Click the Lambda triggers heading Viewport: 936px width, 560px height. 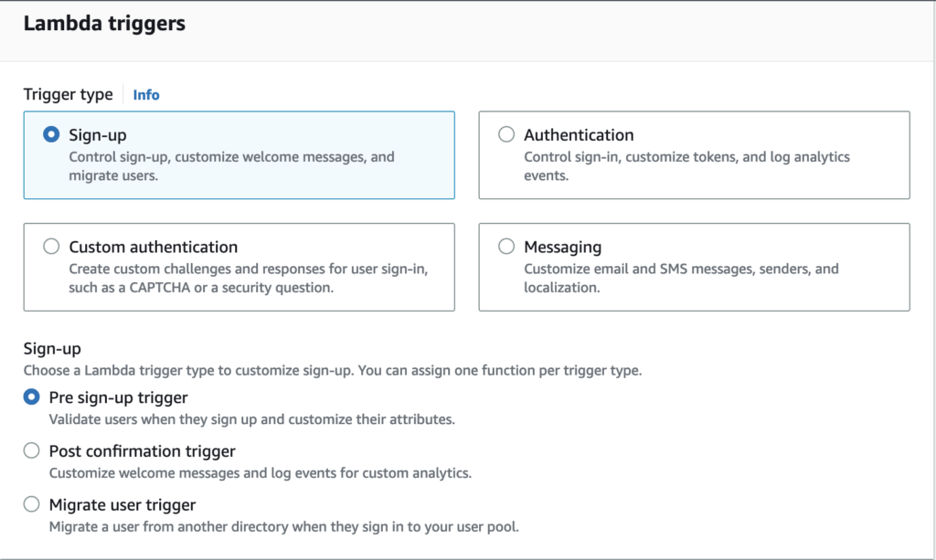pos(104,23)
